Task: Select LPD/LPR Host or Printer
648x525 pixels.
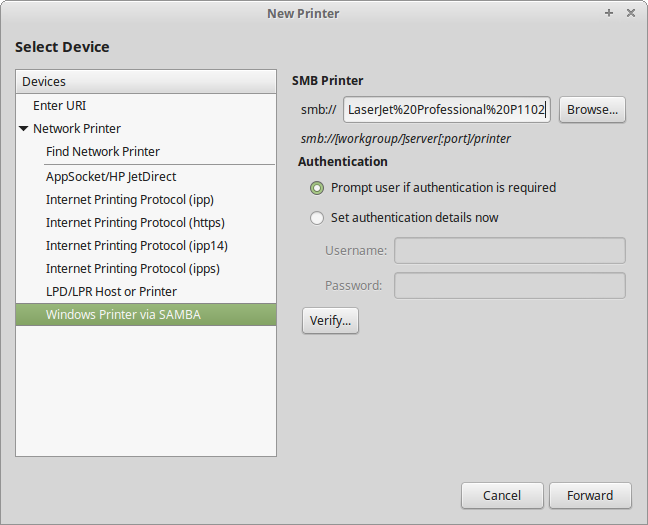Action: tap(111, 291)
